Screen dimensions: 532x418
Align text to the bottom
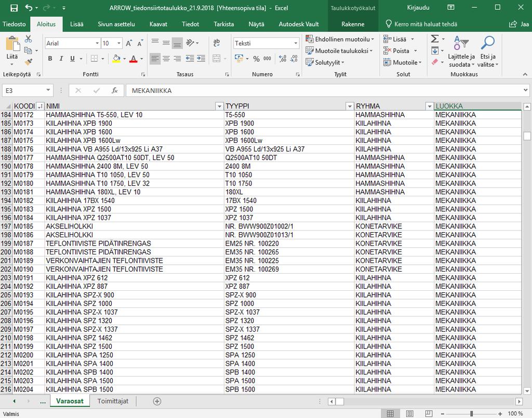[177, 43]
